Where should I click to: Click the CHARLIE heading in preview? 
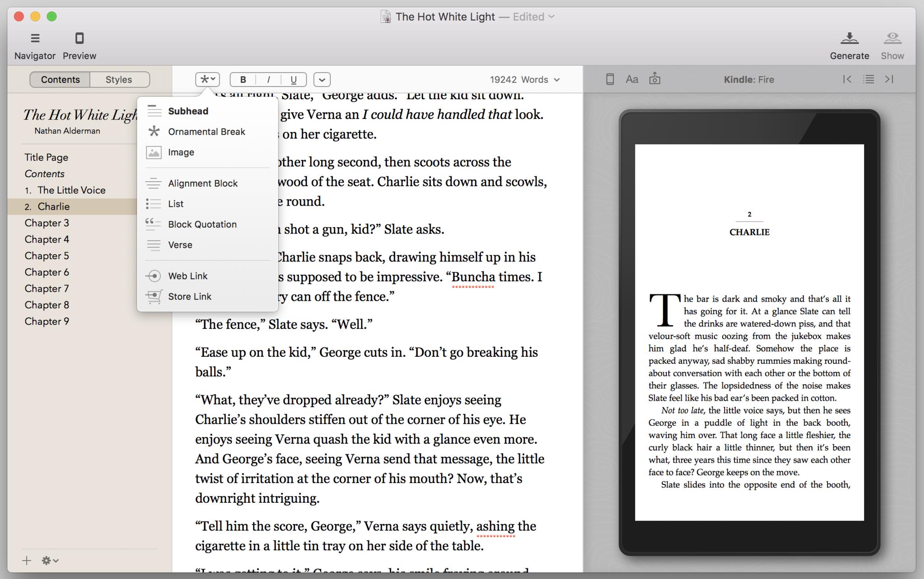click(749, 232)
